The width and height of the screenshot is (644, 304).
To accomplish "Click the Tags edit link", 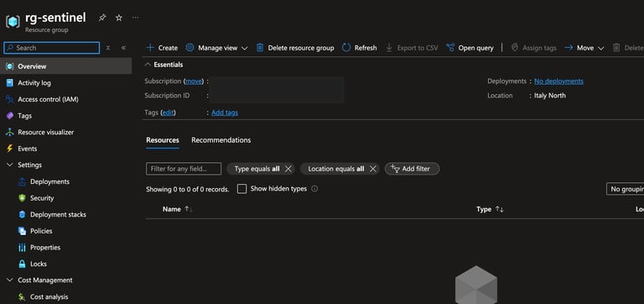I will coord(168,113).
